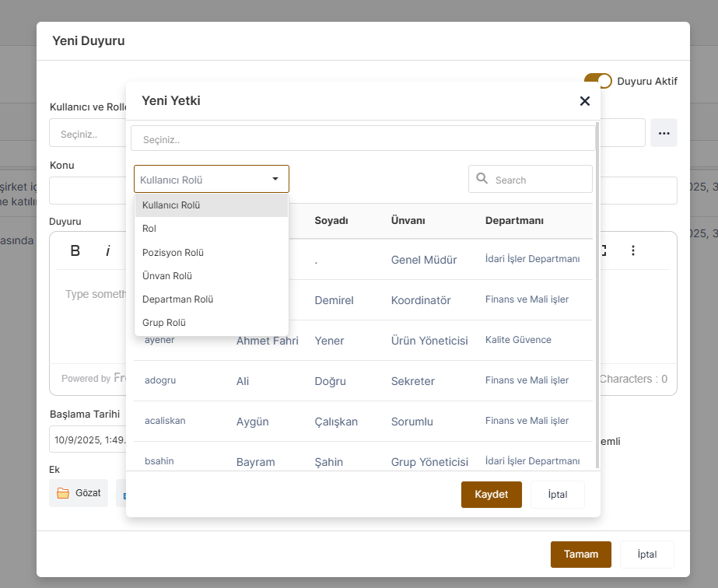
Task: Choose Pozisyon Rolü option
Action: [173, 253]
